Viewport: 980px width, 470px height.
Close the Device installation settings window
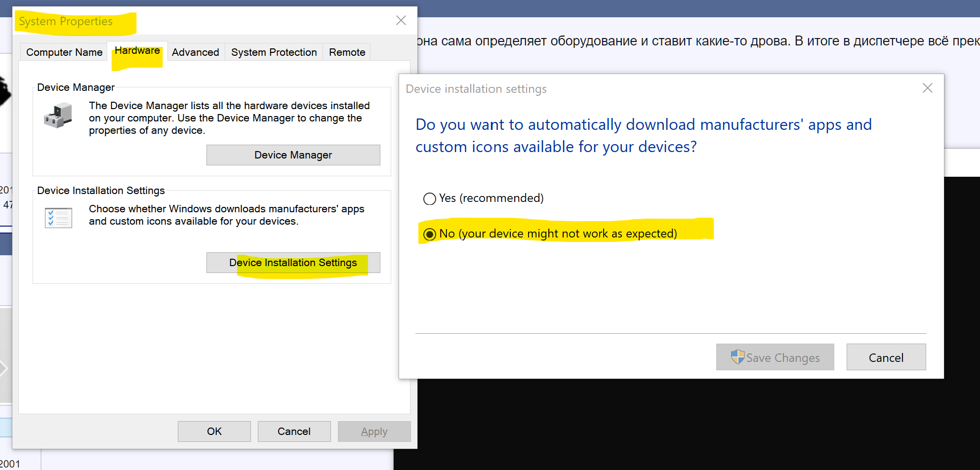point(927,88)
